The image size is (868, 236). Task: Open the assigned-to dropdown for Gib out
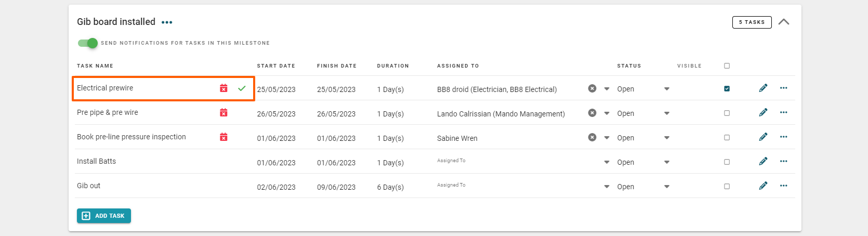coord(607,187)
